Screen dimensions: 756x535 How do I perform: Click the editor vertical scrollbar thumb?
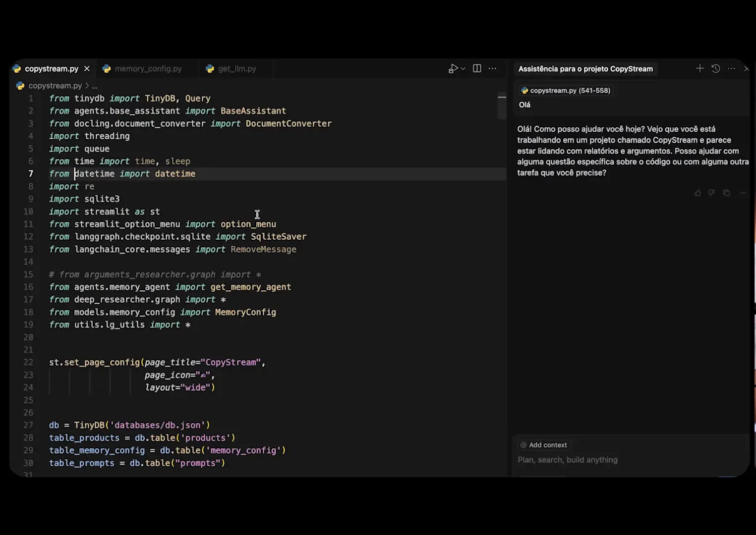point(502,107)
